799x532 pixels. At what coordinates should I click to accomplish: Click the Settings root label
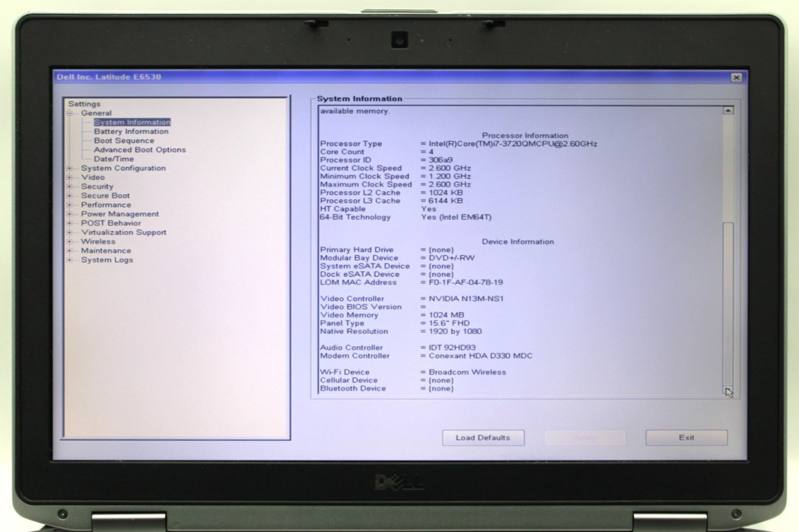84,104
